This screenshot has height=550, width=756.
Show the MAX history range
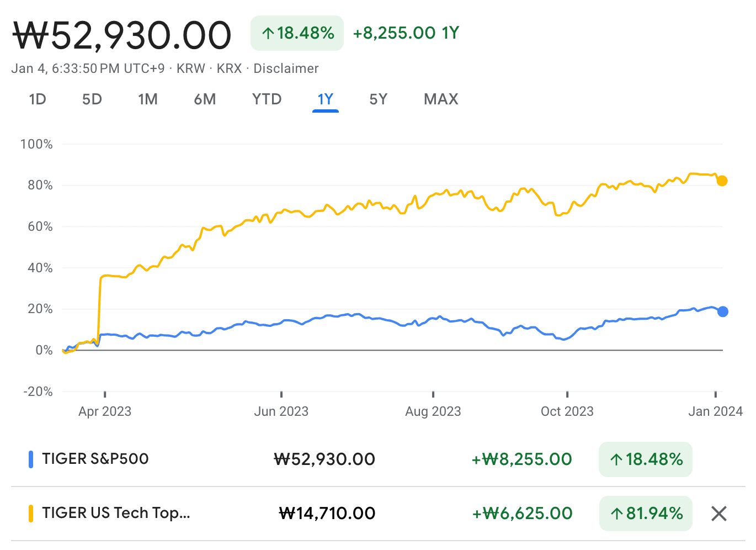point(441,99)
